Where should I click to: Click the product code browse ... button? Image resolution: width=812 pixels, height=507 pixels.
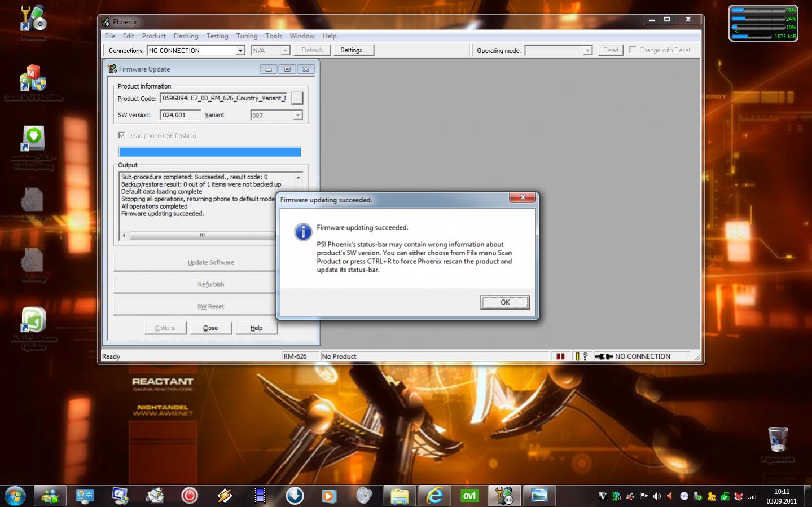tap(297, 98)
